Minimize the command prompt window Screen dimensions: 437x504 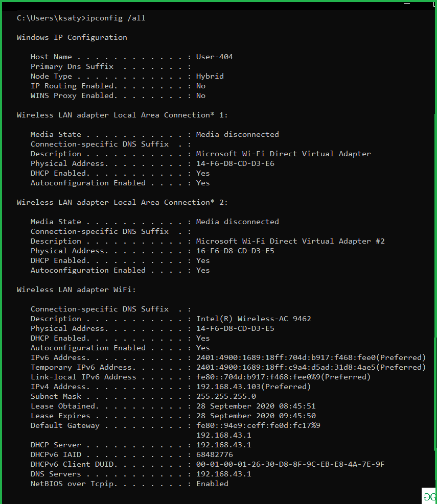(407, 3)
